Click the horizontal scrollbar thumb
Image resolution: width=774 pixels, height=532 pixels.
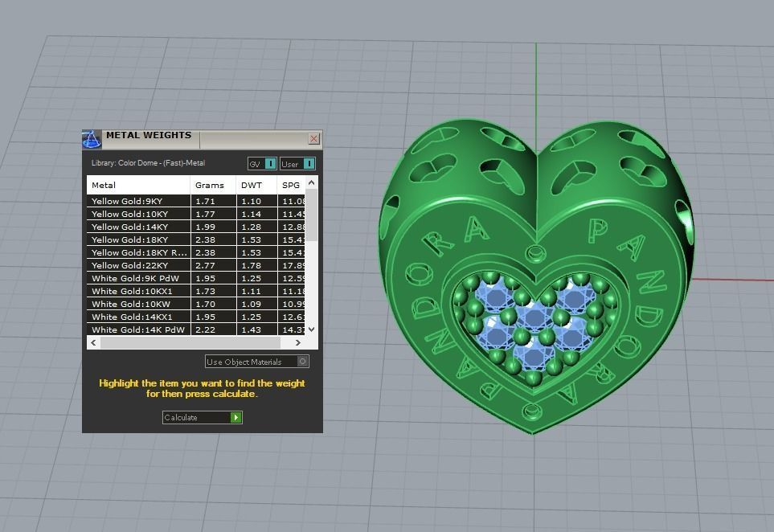(x=190, y=342)
